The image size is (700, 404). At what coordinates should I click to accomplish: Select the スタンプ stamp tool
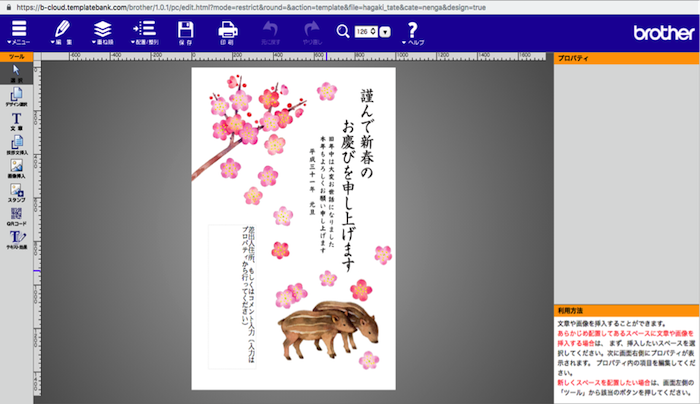coord(17,193)
